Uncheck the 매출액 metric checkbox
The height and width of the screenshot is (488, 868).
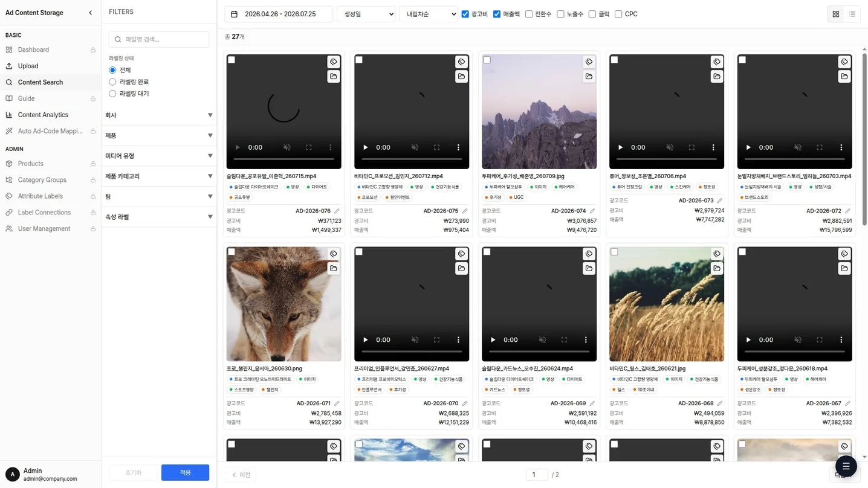[x=497, y=14]
